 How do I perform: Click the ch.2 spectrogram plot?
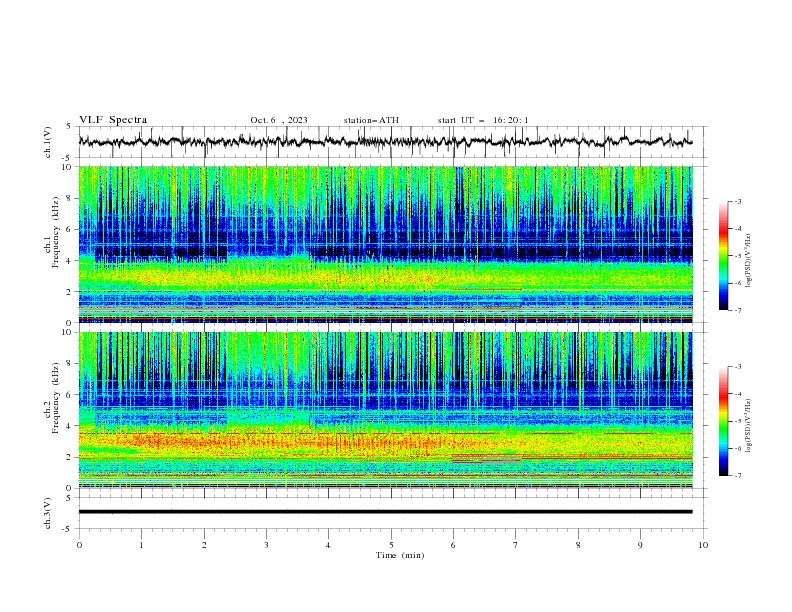[385, 410]
